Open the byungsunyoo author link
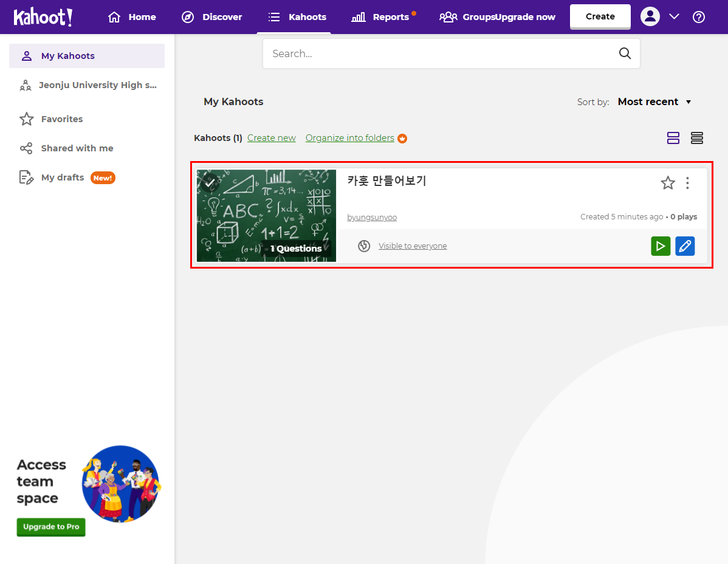Viewport: 728px width, 564px height. click(372, 217)
